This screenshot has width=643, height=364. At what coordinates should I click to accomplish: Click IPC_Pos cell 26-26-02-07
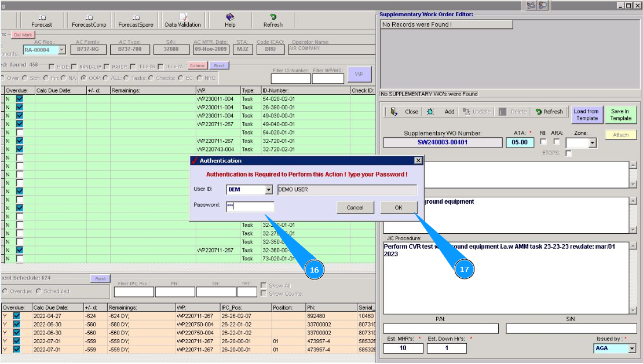pyautogui.click(x=246, y=316)
